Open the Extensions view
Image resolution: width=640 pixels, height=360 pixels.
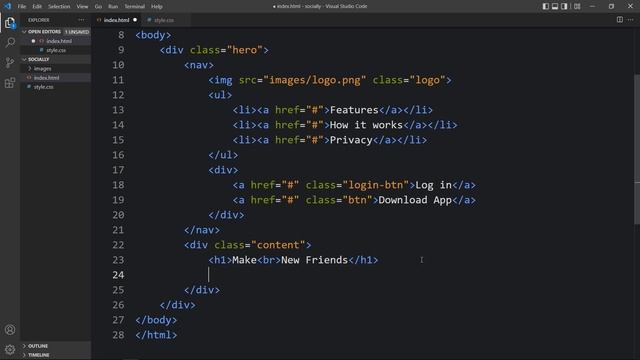tap(10, 83)
